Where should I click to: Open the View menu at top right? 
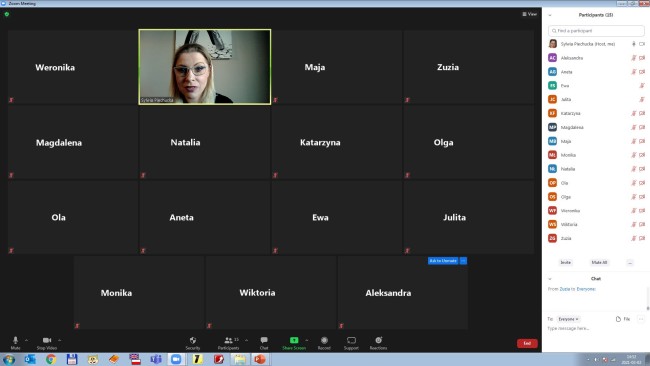(529, 14)
